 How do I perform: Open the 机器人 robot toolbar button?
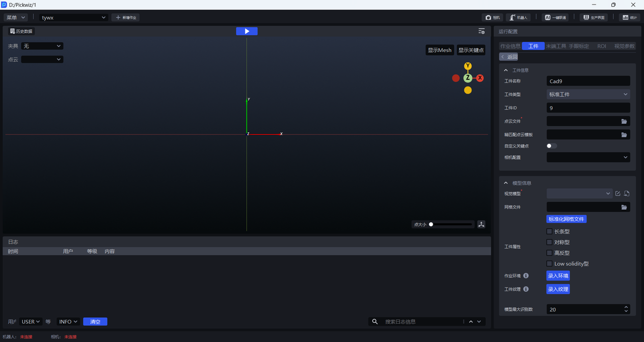(x=518, y=18)
